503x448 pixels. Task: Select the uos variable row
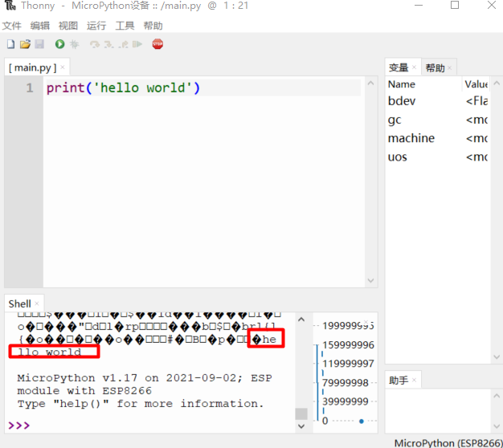(x=438, y=157)
